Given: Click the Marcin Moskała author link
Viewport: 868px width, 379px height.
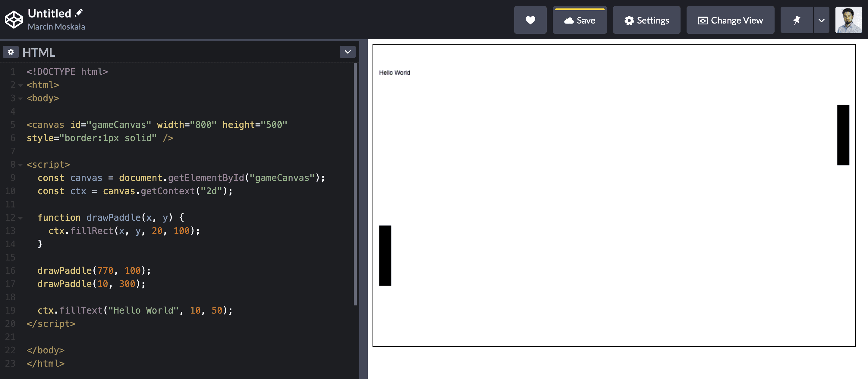Looking at the screenshot, I should point(56,27).
